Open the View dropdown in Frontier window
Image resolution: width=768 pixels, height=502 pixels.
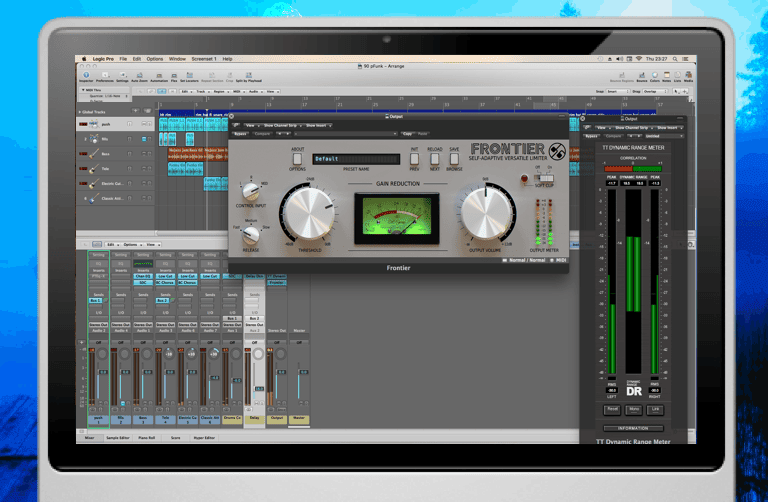click(x=251, y=125)
